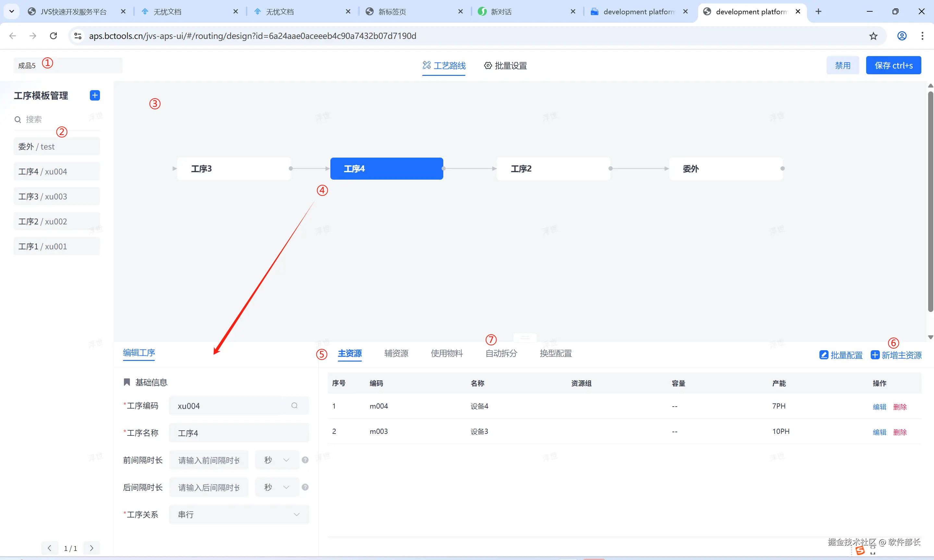Viewport: 934px width, 560px height.
Task: Open the 辅资源 tab
Action: pos(396,353)
